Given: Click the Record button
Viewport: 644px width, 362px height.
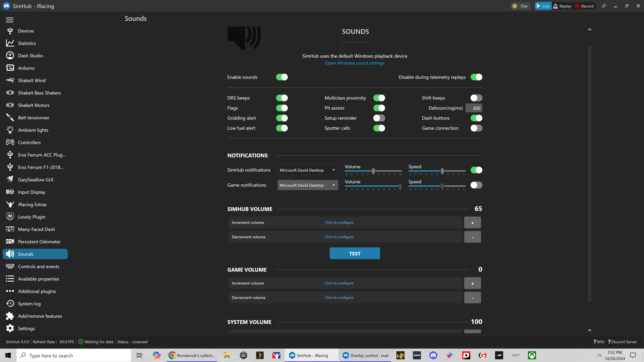Looking at the screenshot, I should click(x=584, y=6).
